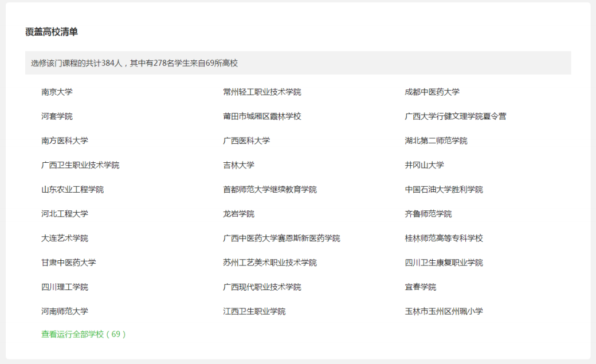Click 广西医科大学 in middle column
596x364 pixels.
coord(246,141)
